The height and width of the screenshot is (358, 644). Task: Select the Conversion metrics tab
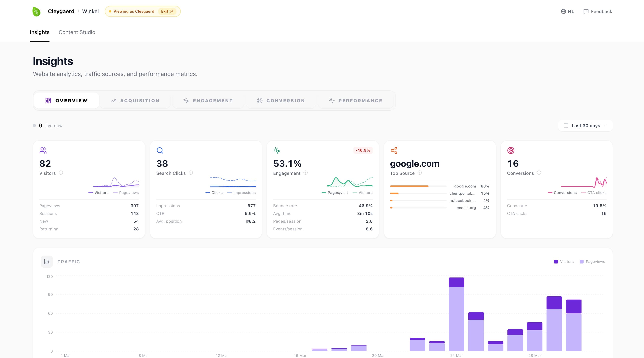[x=281, y=100]
